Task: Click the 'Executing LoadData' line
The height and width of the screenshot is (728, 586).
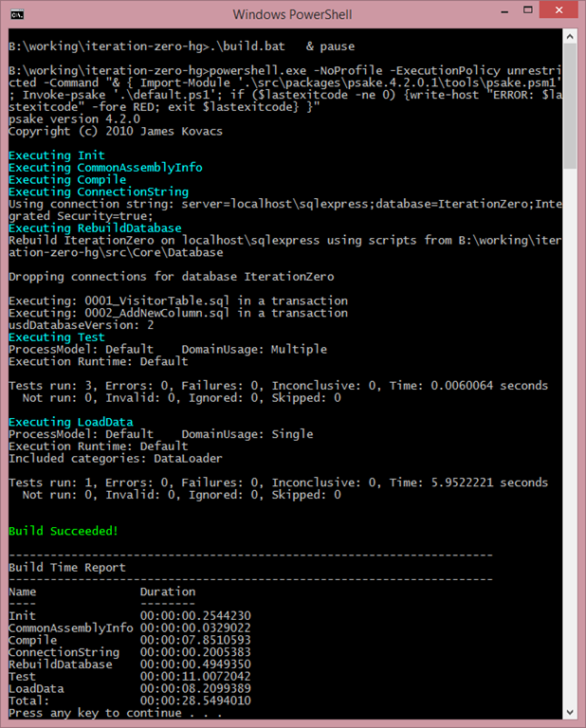Action: point(70,422)
